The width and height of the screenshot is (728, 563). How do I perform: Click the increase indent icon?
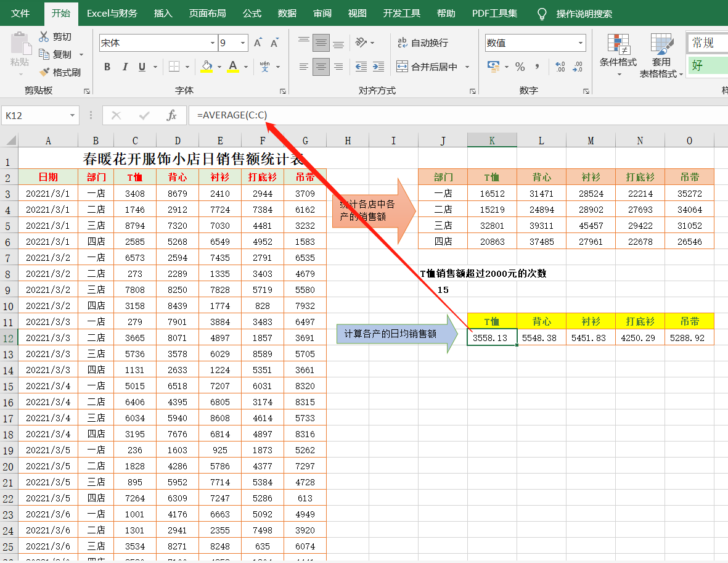[379, 67]
